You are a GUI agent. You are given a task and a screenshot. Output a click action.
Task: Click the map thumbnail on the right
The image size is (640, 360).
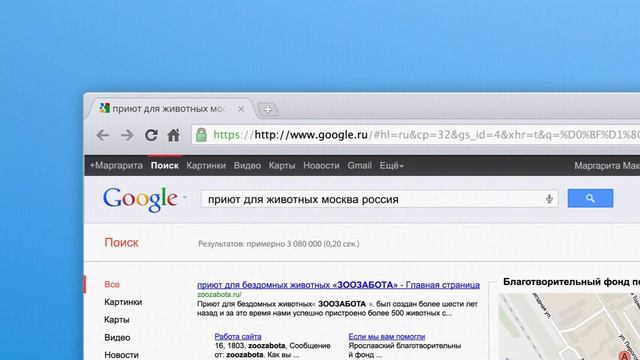(569, 327)
